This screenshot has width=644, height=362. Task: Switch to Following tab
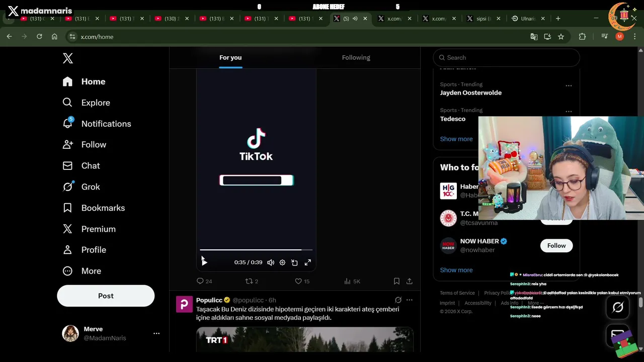[x=356, y=58]
